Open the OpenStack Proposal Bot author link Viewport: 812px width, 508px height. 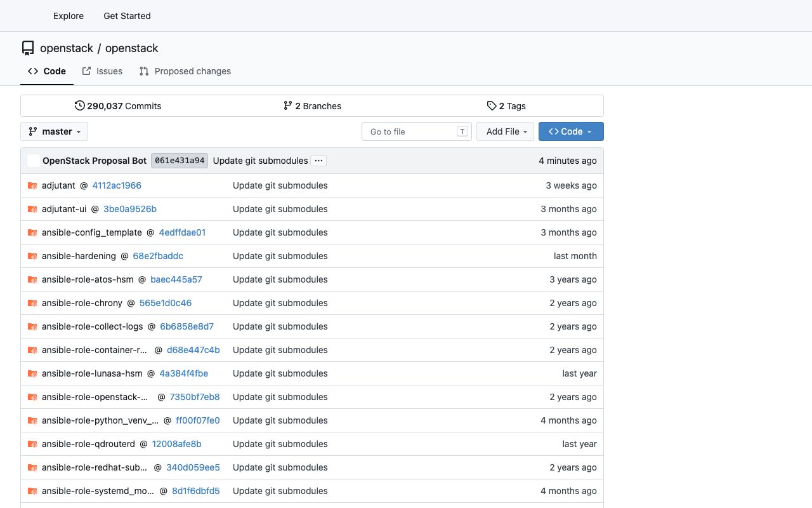click(x=95, y=161)
